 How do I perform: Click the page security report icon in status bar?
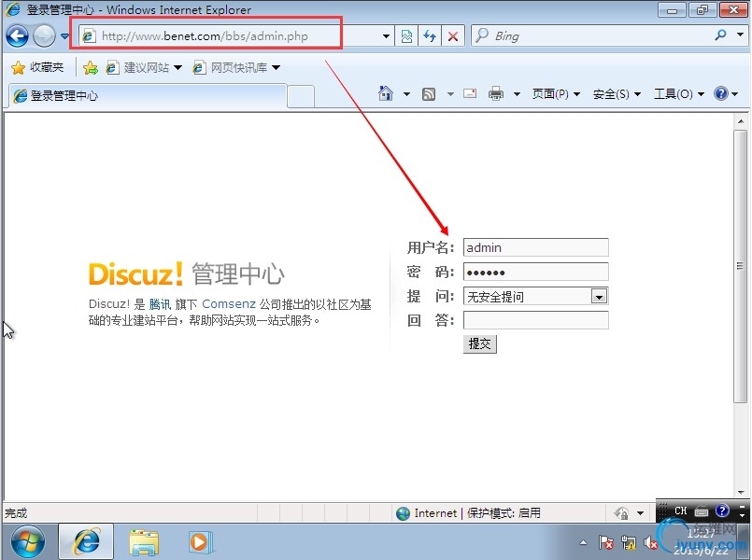tap(621, 513)
